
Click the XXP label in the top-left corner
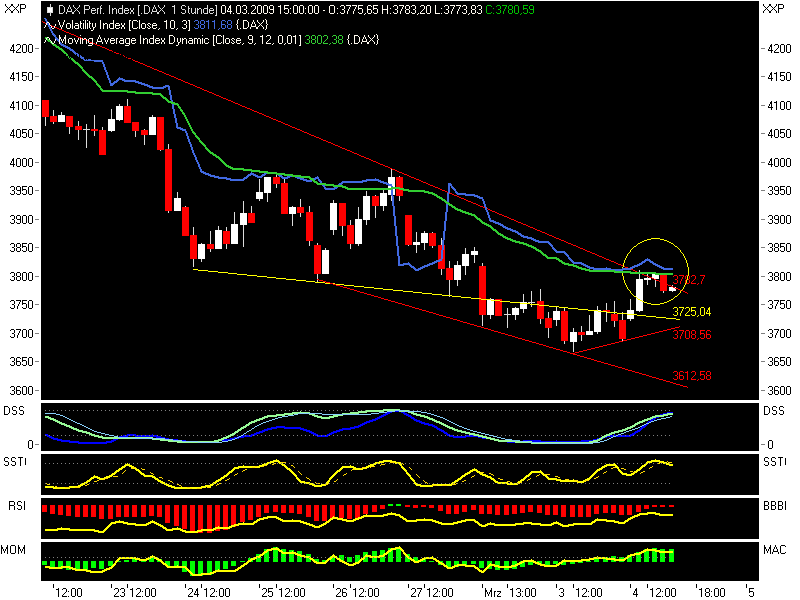click(x=15, y=8)
